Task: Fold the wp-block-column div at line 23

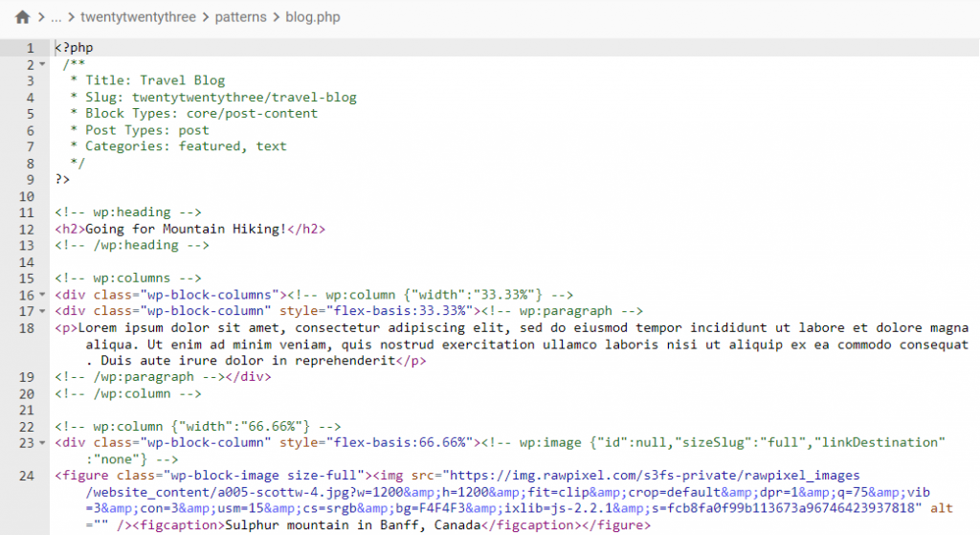Action: (42, 442)
